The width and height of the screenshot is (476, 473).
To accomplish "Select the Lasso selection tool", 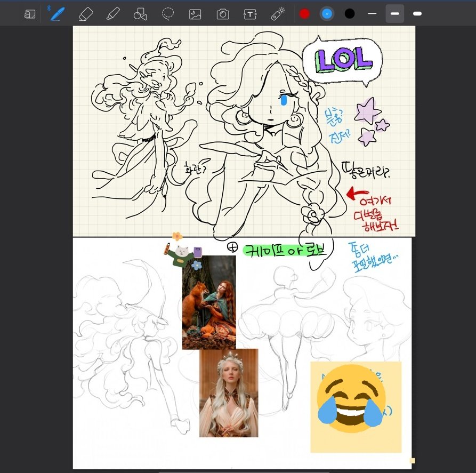I will 167,14.
